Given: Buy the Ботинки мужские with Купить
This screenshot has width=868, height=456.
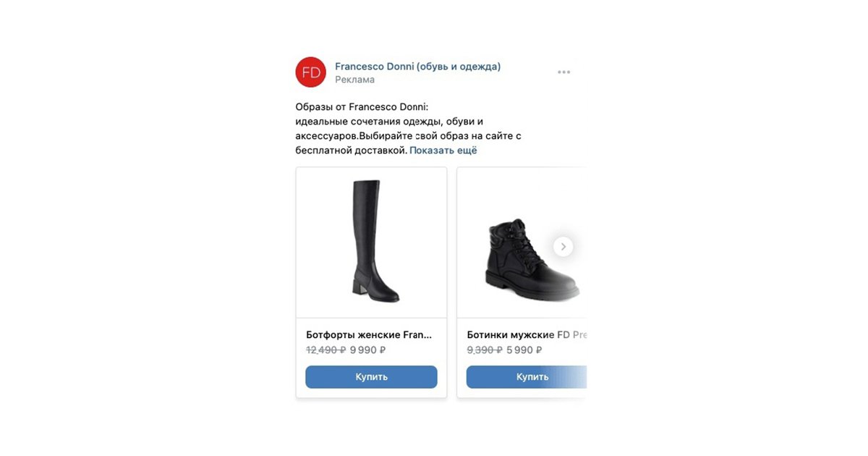Looking at the screenshot, I should [x=527, y=377].
